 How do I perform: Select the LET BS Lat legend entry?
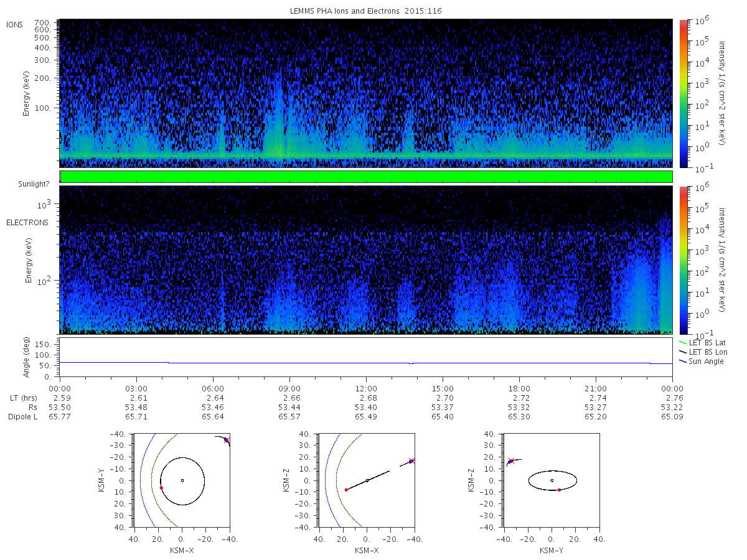703,343
